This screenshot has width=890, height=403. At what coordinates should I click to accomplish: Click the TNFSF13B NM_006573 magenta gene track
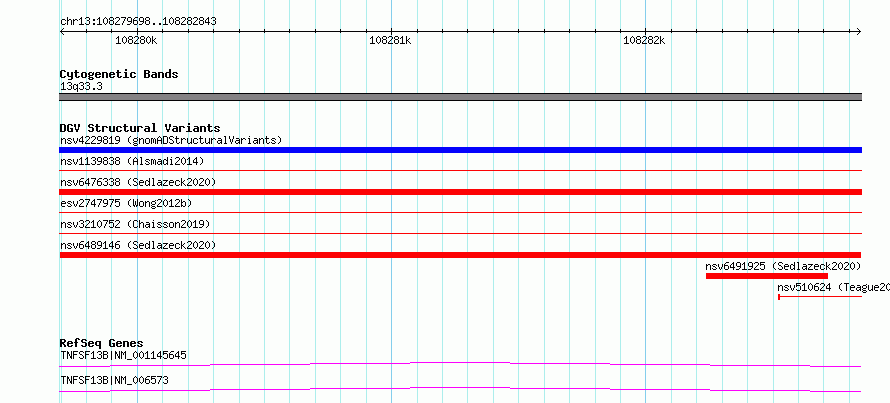[460, 389]
